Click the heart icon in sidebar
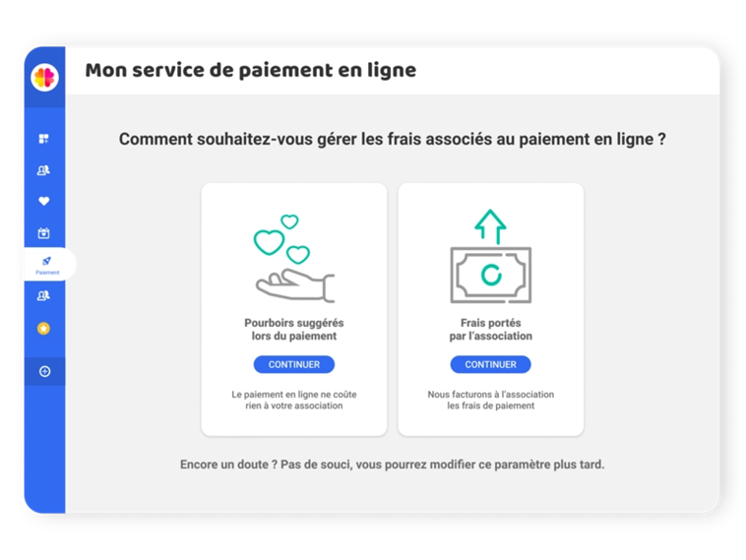The height and width of the screenshot is (560, 746). pyautogui.click(x=44, y=202)
